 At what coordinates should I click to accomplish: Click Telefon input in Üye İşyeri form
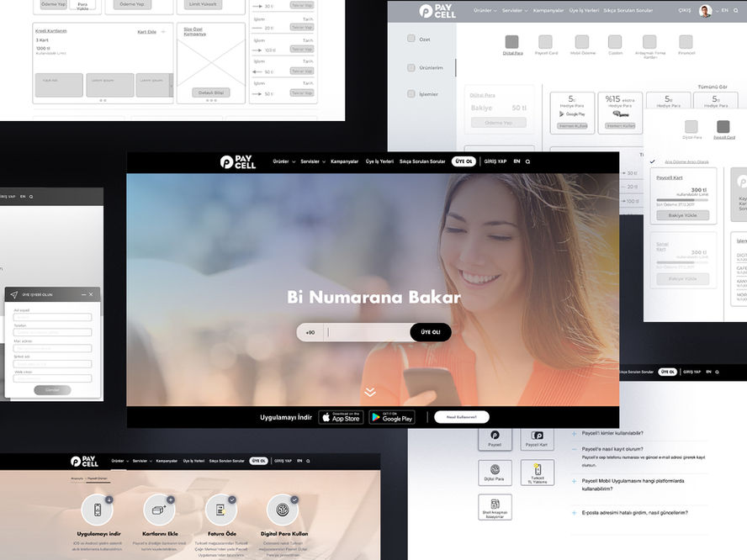click(x=52, y=332)
